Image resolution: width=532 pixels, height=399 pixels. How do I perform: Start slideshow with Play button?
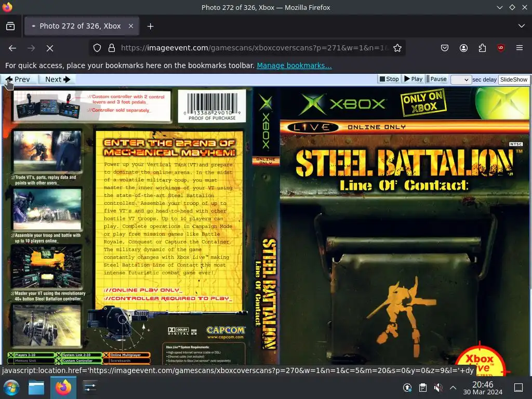413,79
